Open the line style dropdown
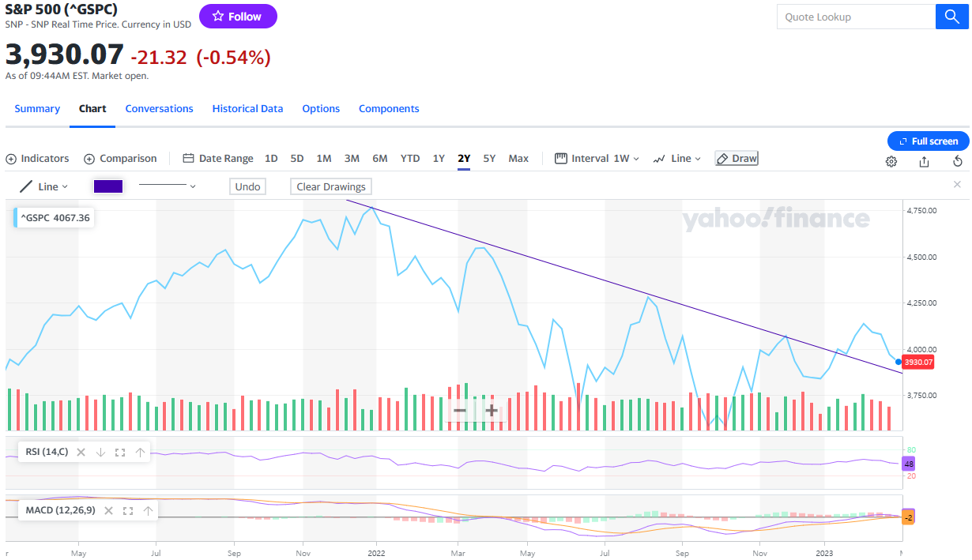This screenshot has width=972, height=560. coord(168,186)
